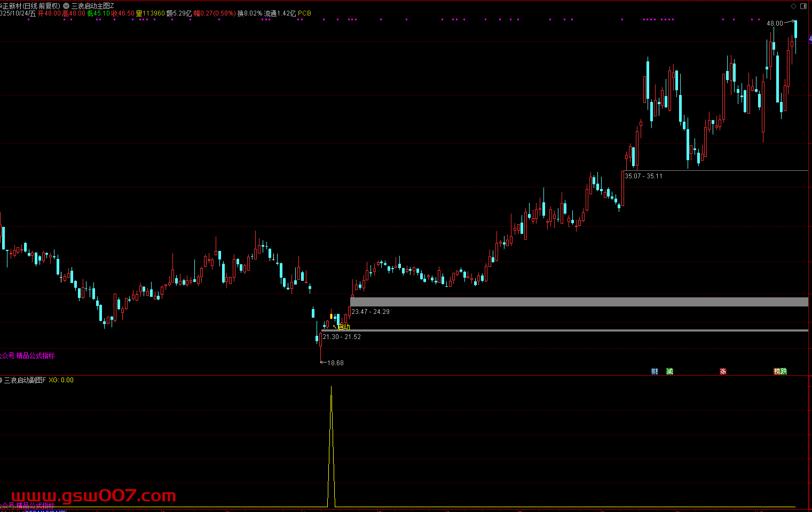Screen dimensions: 812x512
Task: Select the 三浪启动副图F sub-indicator title
Action: click(25, 380)
